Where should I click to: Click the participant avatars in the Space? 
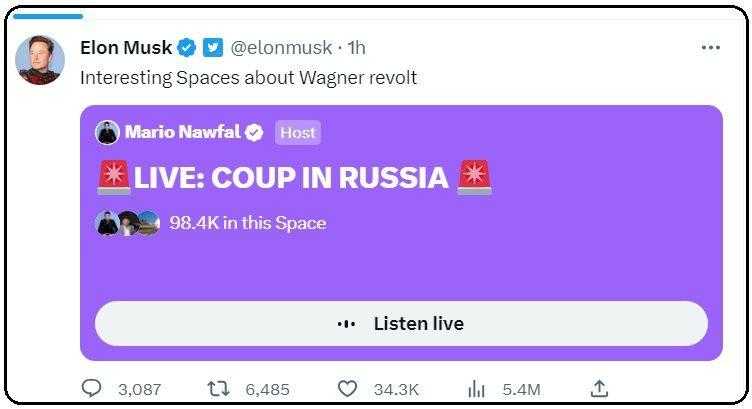(127, 223)
